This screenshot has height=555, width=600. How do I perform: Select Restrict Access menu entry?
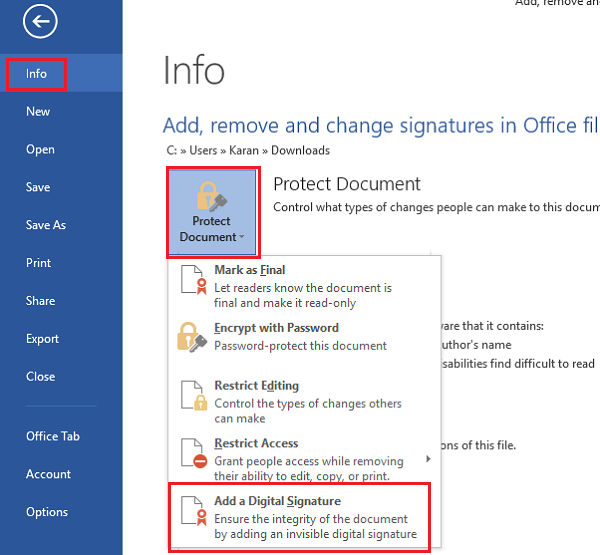pyautogui.click(x=304, y=459)
